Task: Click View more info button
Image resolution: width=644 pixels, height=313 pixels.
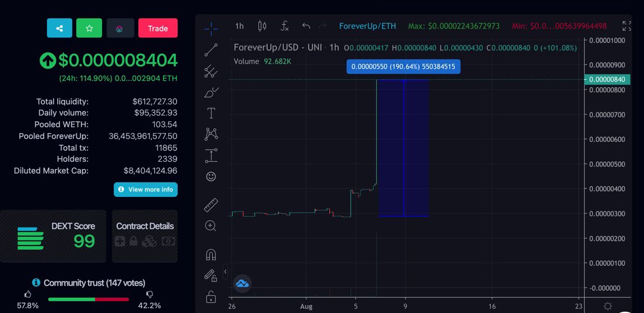Action: pyautogui.click(x=146, y=189)
